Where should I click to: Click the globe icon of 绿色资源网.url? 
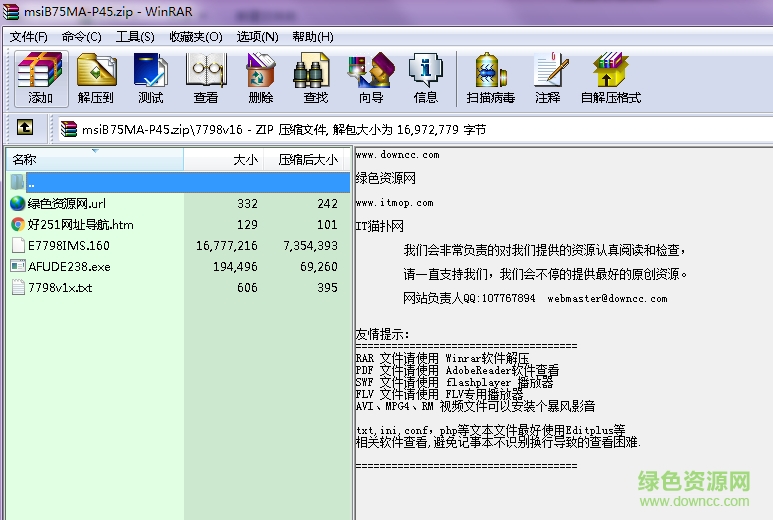click(x=18, y=204)
